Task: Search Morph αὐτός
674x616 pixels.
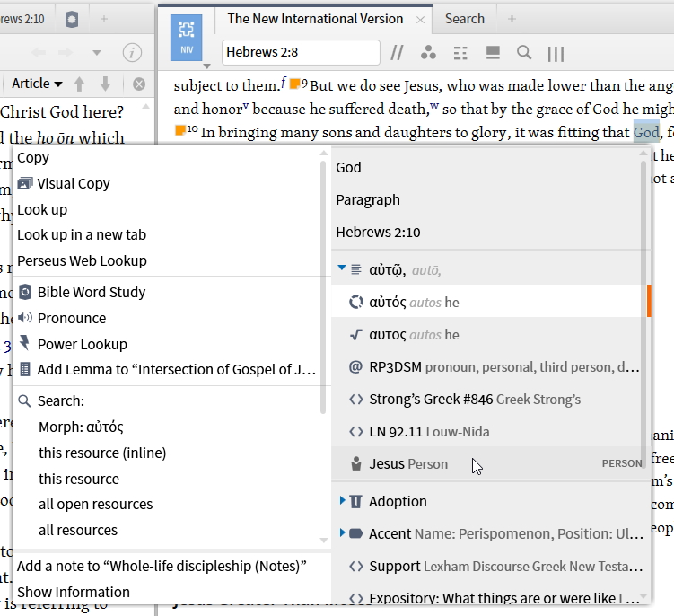Action: pos(81,427)
